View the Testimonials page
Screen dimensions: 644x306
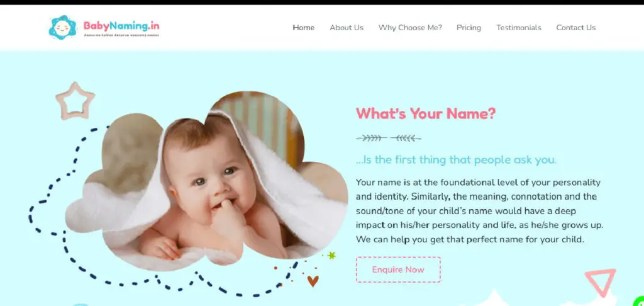pyautogui.click(x=518, y=28)
